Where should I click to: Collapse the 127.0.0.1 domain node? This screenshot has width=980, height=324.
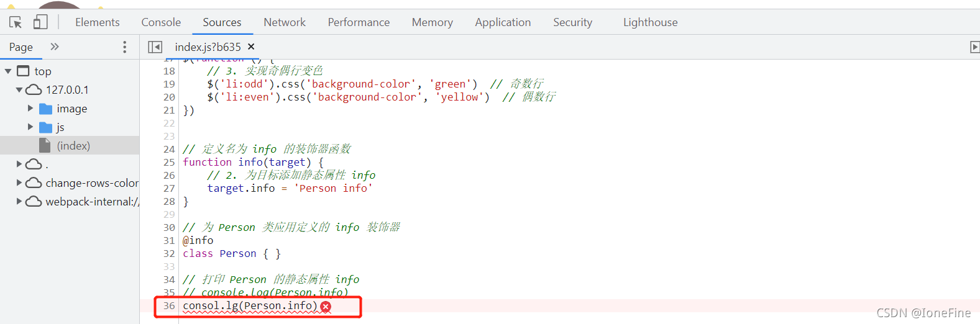(19, 90)
